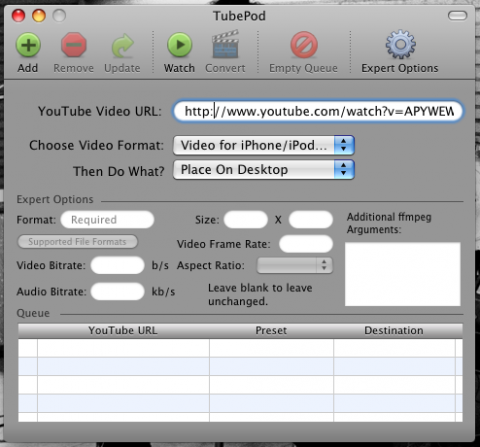Click the Video Bitrate input field

[x=117, y=265]
